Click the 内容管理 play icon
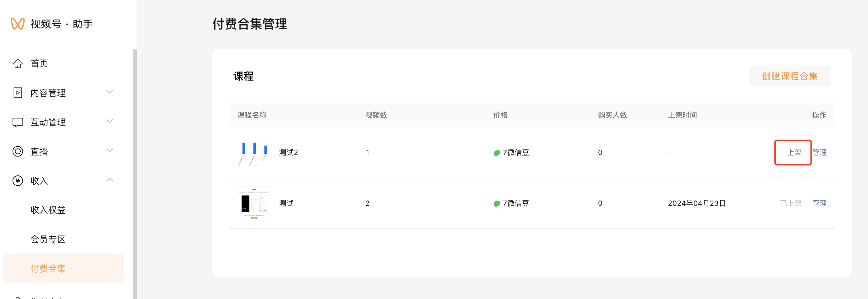Screen dimensions: 868x299 tap(18, 93)
